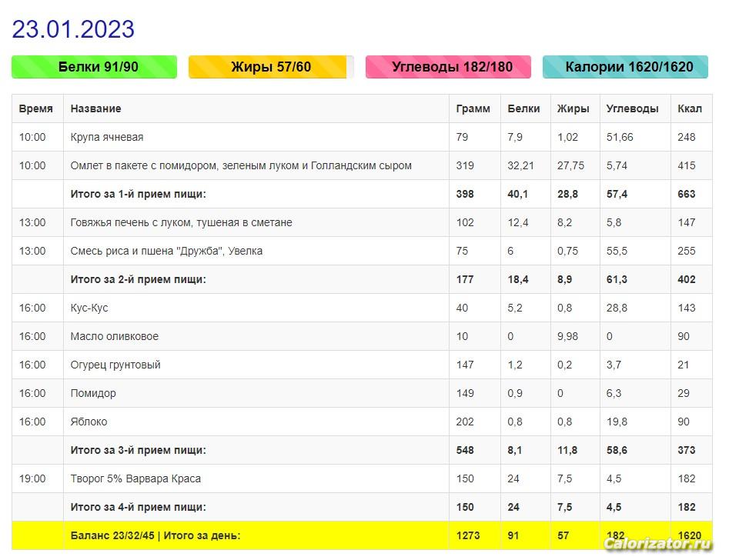Click the 663 kcal total of first meal

pyautogui.click(x=686, y=195)
